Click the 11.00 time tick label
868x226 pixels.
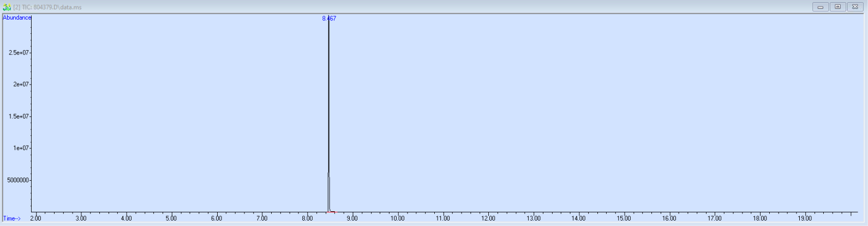[x=443, y=218]
